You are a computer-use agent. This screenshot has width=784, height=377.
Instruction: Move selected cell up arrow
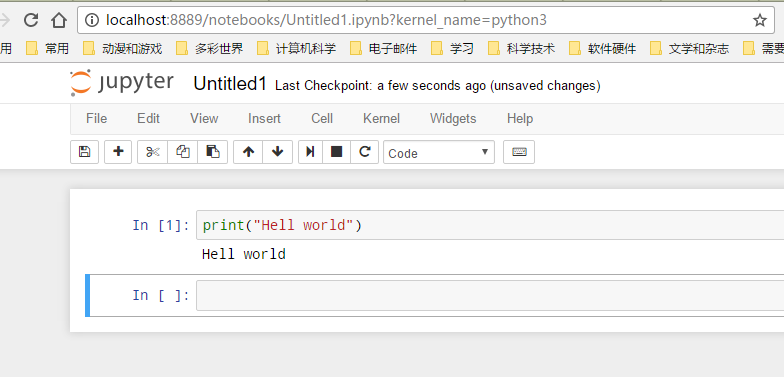[248, 152]
